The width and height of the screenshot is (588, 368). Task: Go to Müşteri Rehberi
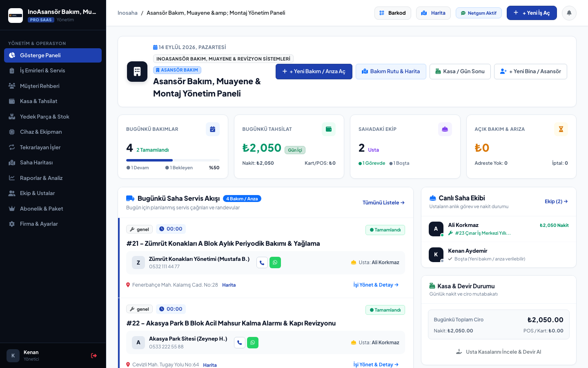(x=53, y=86)
